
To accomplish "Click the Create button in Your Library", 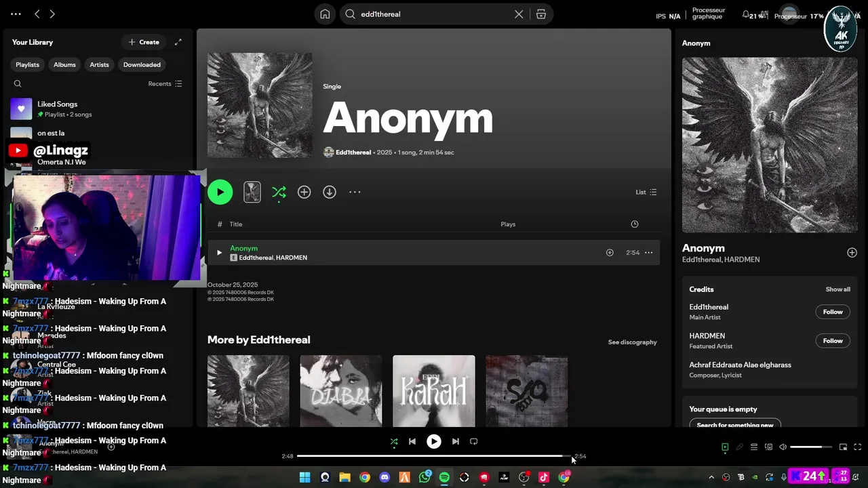I will (x=144, y=42).
